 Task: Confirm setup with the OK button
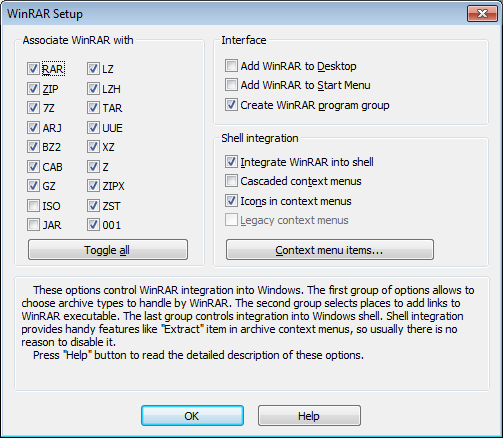click(x=192, y=415)
